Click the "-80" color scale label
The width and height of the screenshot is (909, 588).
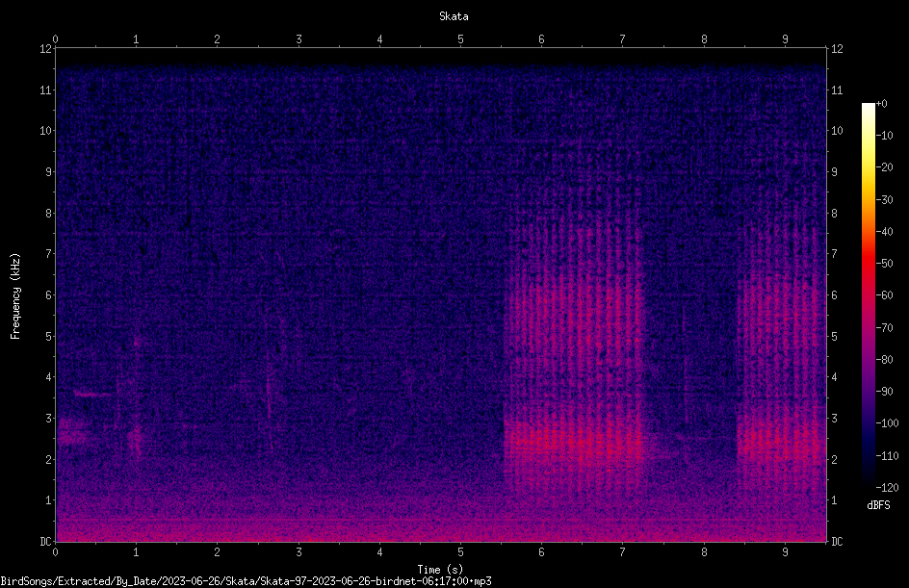coord(884,360)
